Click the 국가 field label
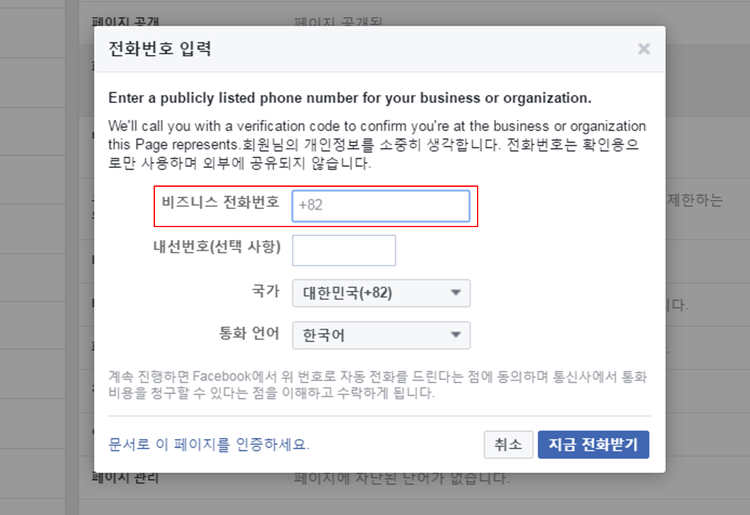Viewport: 750px width, 515px height. tap(265, 291)
